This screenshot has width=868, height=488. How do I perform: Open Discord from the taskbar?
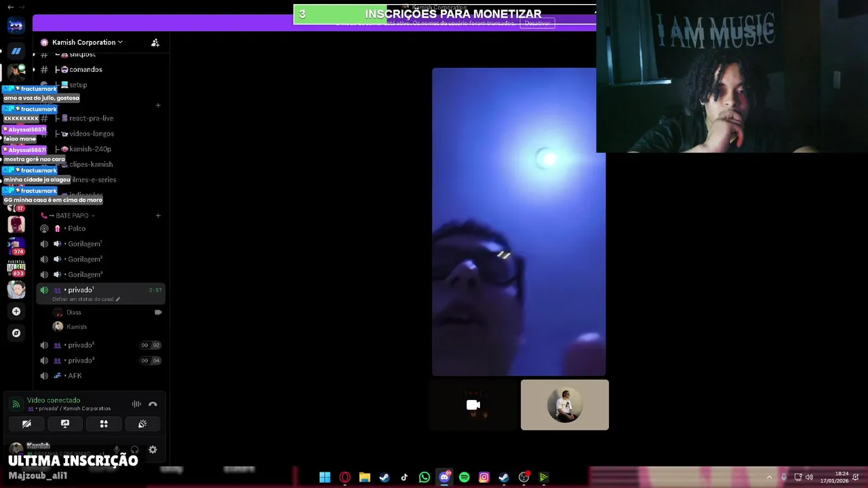tap(444, 477)
